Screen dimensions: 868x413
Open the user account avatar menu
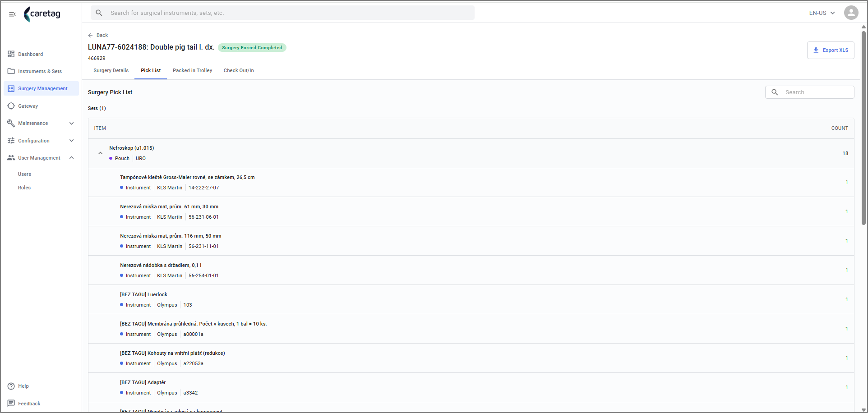[x=851, y=13]
